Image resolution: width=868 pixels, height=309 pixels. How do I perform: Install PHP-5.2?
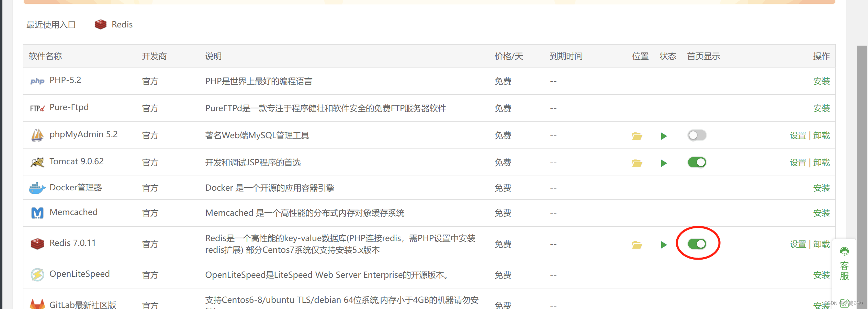(821, 81)
